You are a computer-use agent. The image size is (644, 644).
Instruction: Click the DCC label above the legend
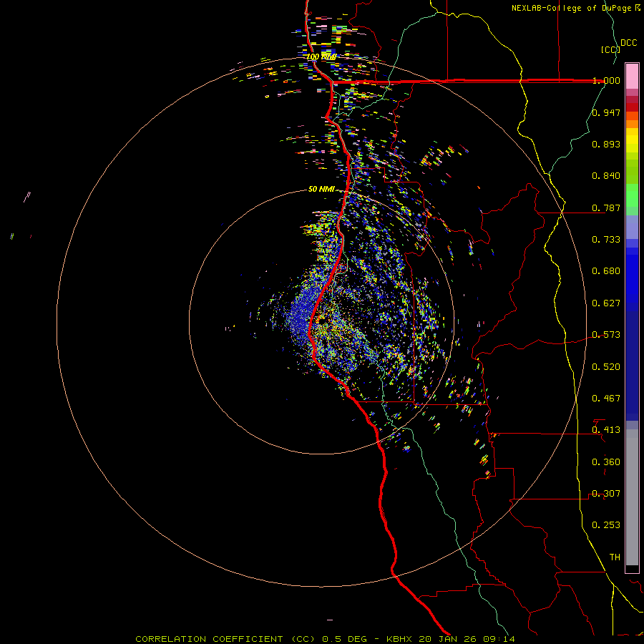coord(629,43)
